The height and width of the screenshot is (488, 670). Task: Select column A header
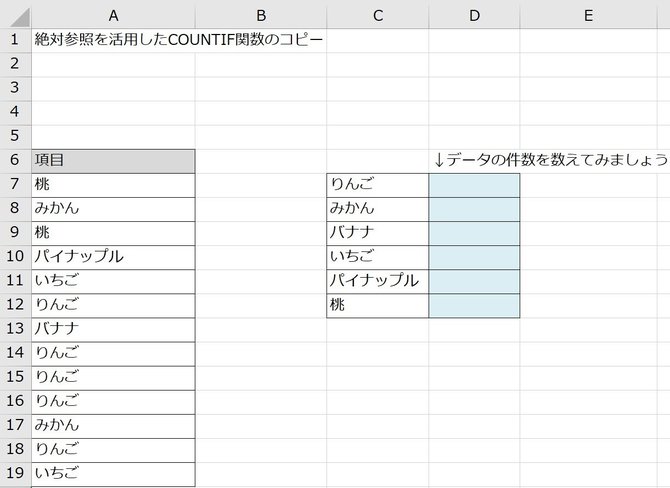point(113,15)
